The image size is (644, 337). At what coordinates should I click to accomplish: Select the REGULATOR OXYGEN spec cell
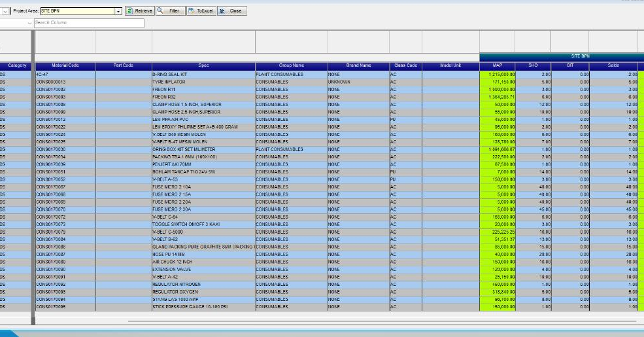click(x=204, y=292)
